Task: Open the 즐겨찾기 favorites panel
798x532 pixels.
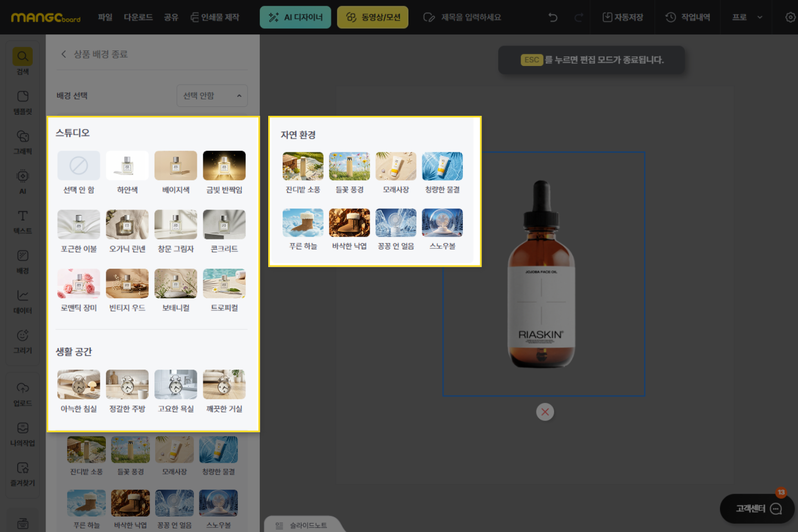Action: tap(23, 473)
